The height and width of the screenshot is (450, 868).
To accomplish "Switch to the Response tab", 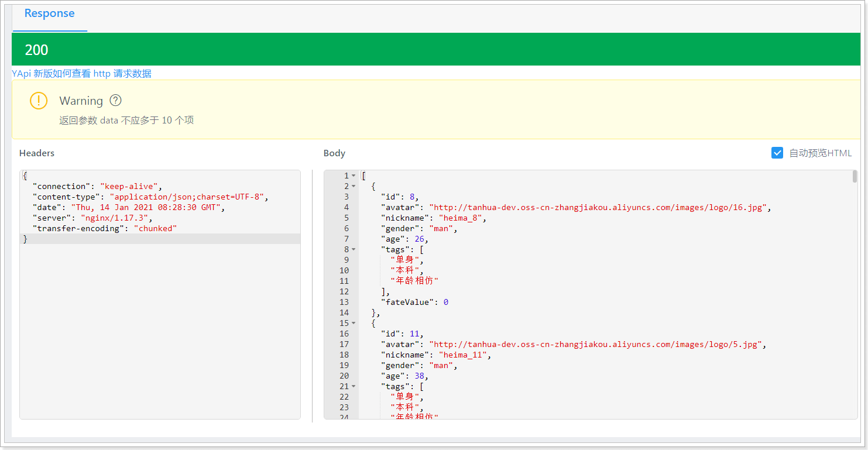I will [50, 13].
